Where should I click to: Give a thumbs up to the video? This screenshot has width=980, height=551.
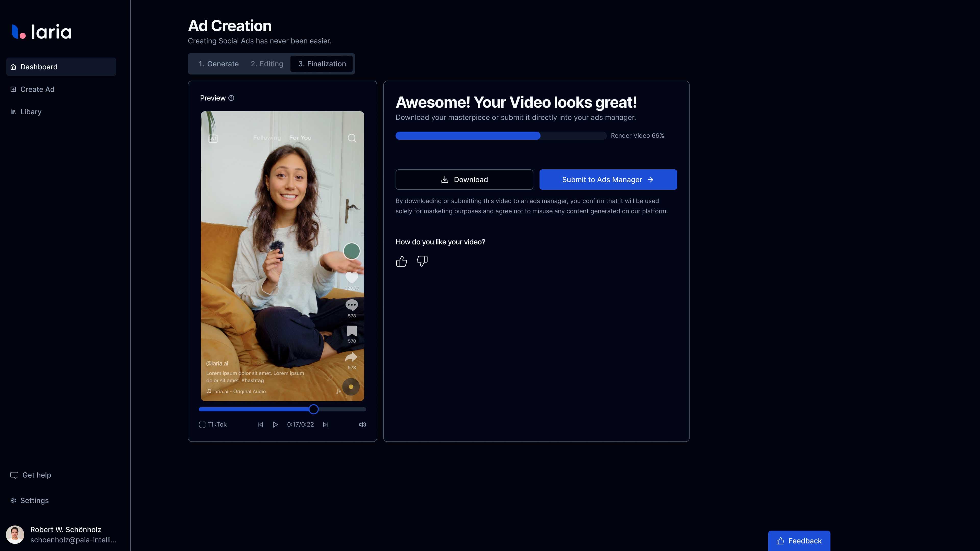401,261
